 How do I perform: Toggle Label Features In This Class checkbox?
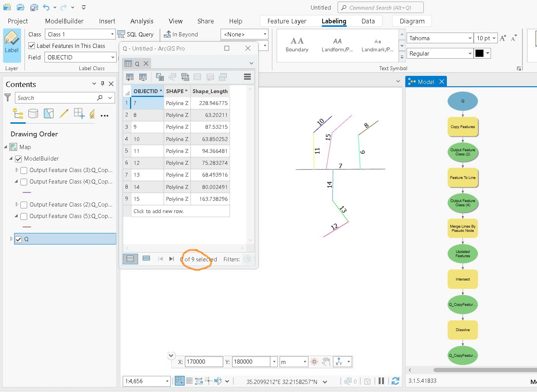tap(31, 46)
